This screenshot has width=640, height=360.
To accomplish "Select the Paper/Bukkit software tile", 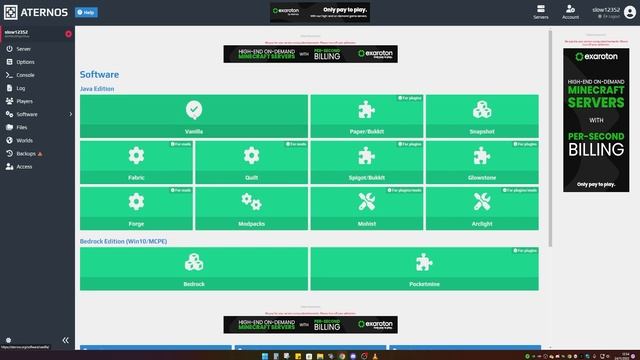I will (367, 116).
